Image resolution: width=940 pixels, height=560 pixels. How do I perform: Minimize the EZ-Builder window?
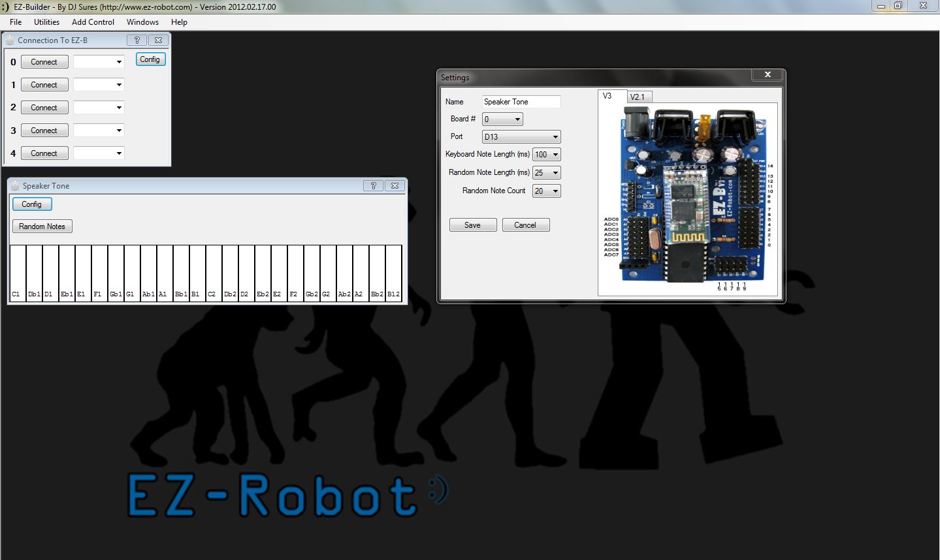pos(881,5)
